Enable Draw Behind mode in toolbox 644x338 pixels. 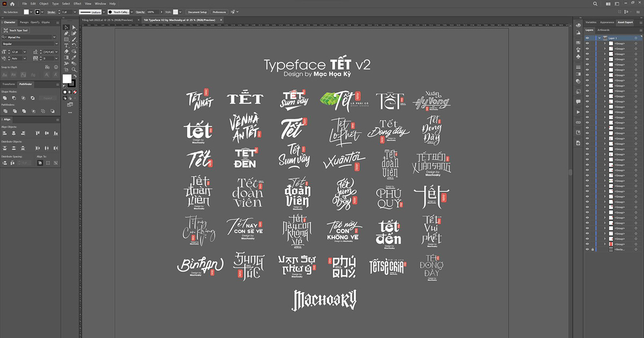pyautogui.click(x=70, y=98)
